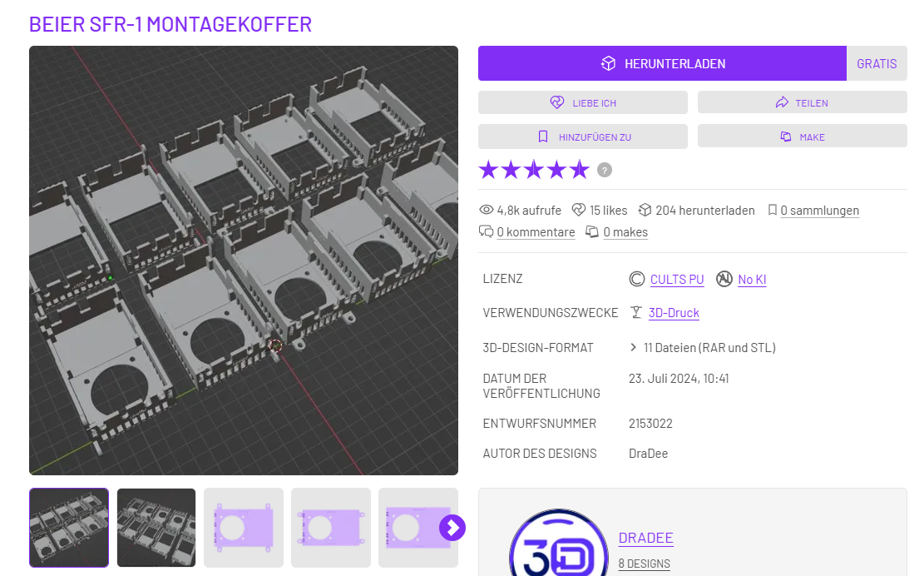The image size is (924, 576).
Task: Open the No KI link
Action: point(752,280)
